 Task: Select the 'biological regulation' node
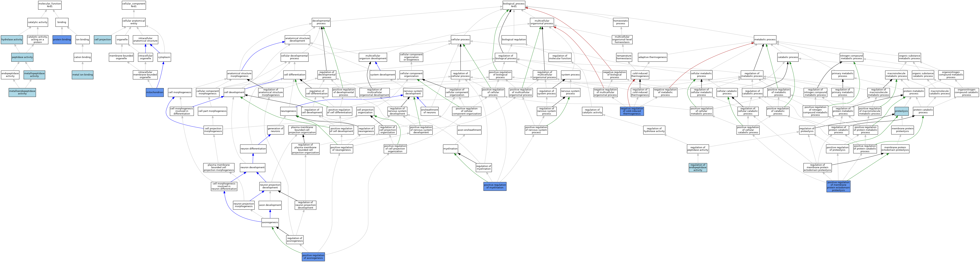tap(514, 40)
